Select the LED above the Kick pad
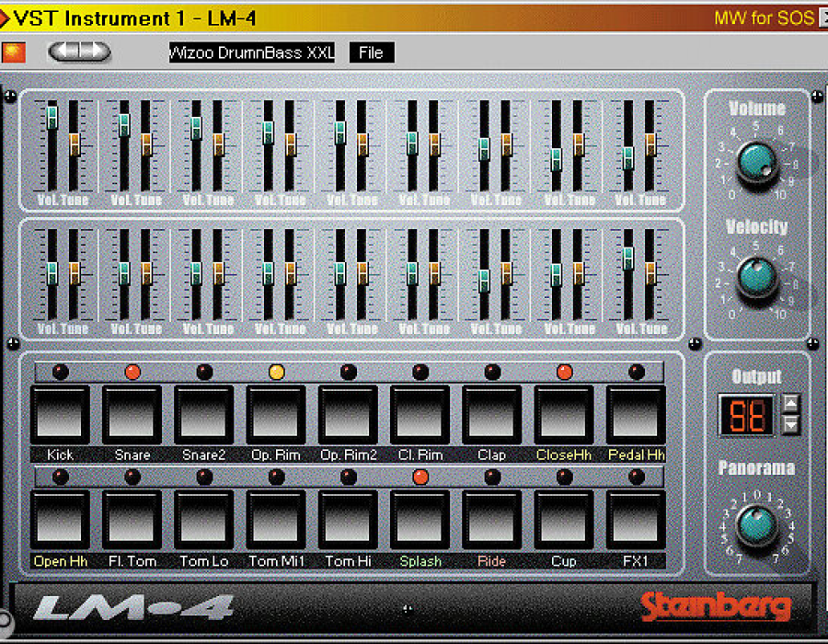Viewport: 828px width, 644px height. [x=61, y=373]
